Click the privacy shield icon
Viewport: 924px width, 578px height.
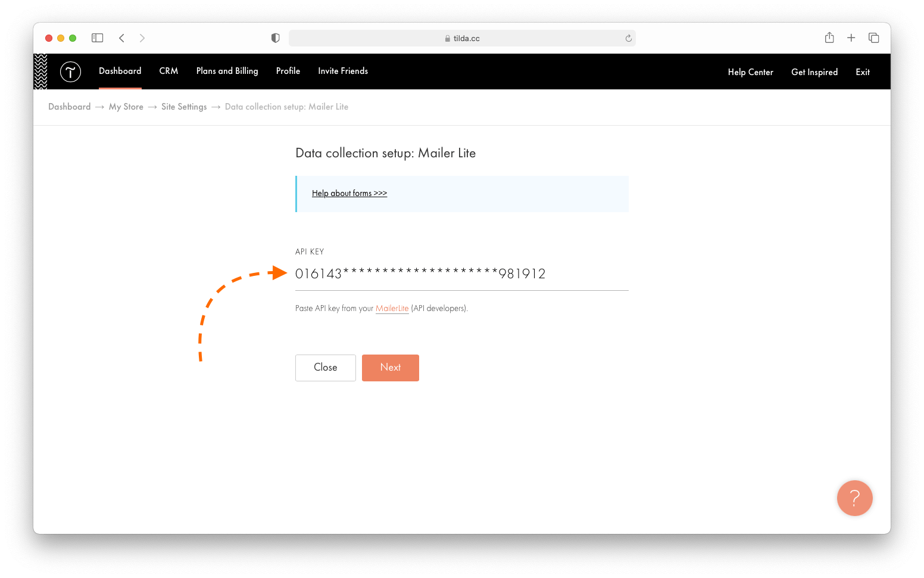275,38
